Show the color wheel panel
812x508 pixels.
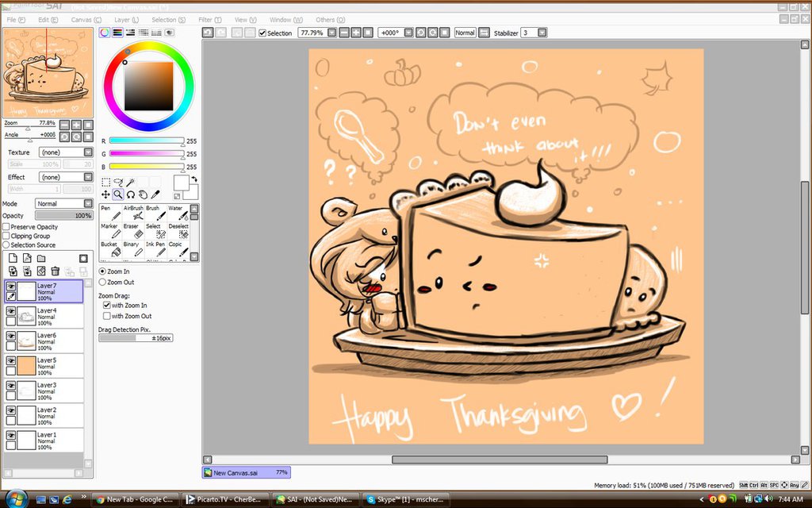[105, 32]
